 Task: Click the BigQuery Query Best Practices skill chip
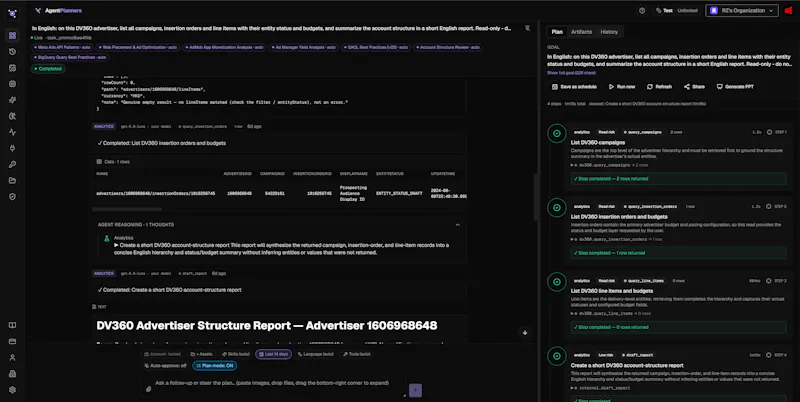[x=70, y=58]
